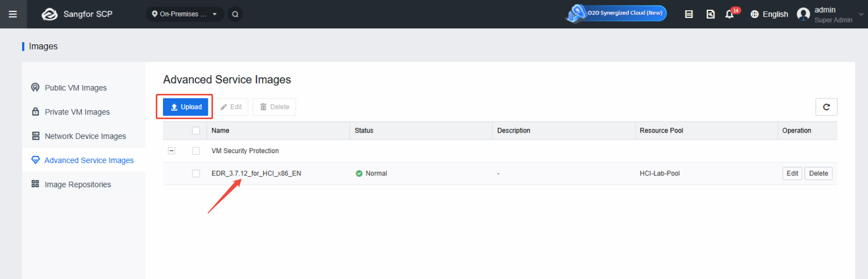868x279 pixels.
Task: Refresh the image list
Action: 826,107
